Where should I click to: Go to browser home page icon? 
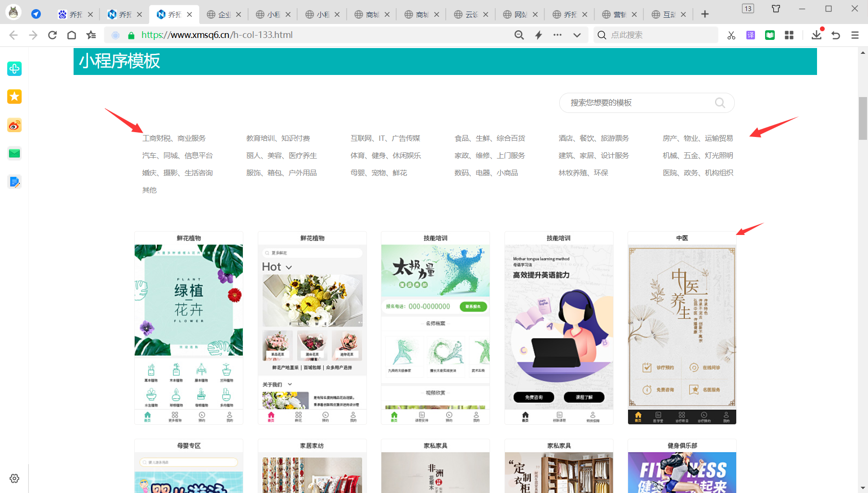(x=72, y=35)
